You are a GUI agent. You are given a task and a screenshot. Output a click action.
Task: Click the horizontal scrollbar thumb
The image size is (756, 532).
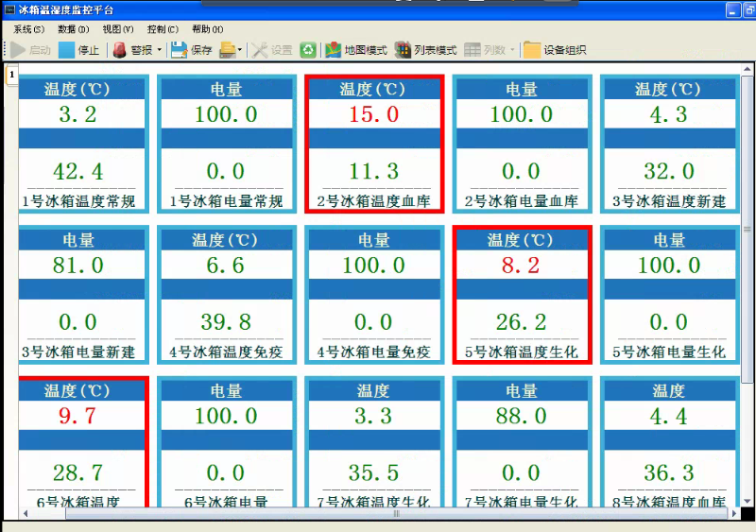pyautogui.click(x=396, y=514)
